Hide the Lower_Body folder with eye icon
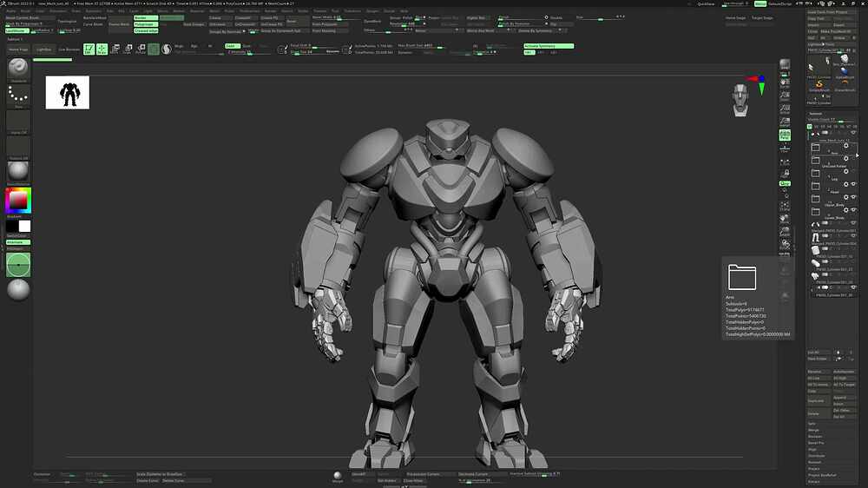This screenshot has height=488, width=868. (853, 210)
